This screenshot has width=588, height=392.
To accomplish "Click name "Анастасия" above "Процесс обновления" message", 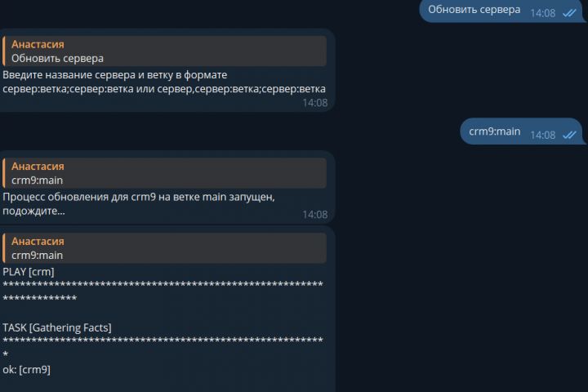I will click(x=38, y=166).
